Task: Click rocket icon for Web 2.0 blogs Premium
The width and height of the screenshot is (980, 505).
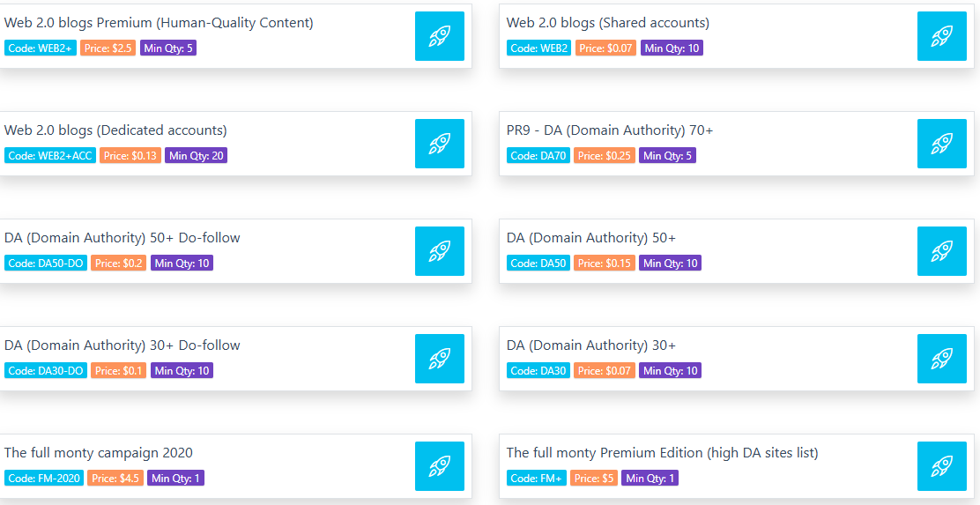Action: (x=440, y=36)
